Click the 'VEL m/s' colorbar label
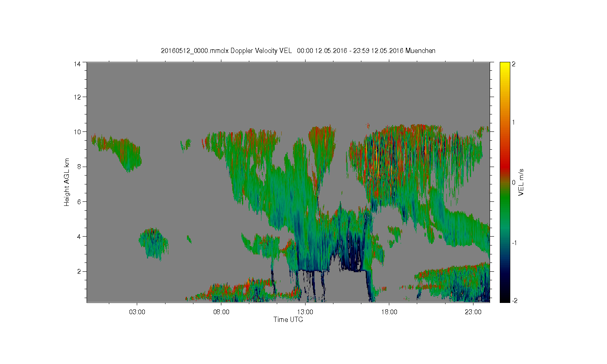The height and width of the screenshot is (364, 607). pyautogui.click(x=521, y=182)
